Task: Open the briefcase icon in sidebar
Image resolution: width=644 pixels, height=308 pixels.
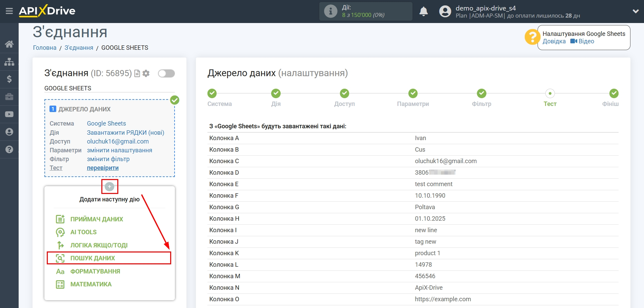Action: pos(9,97)
